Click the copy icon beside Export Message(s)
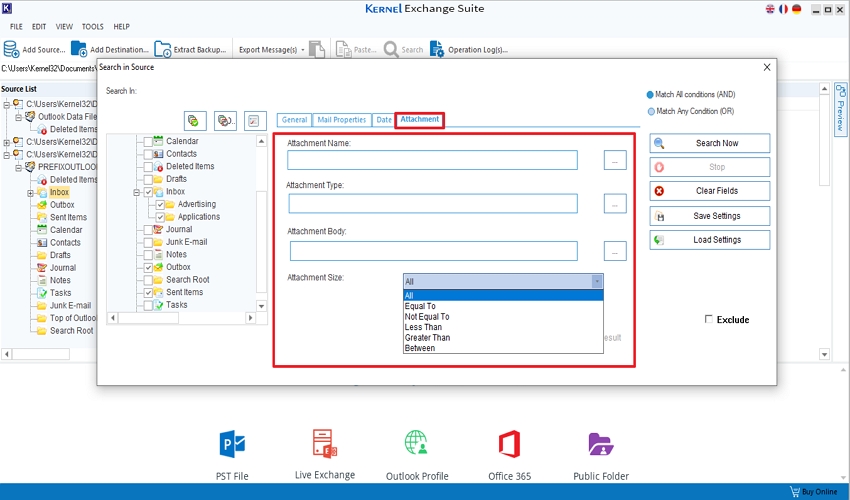The width and height of the screenshot is (850, 500). point(317,49)
